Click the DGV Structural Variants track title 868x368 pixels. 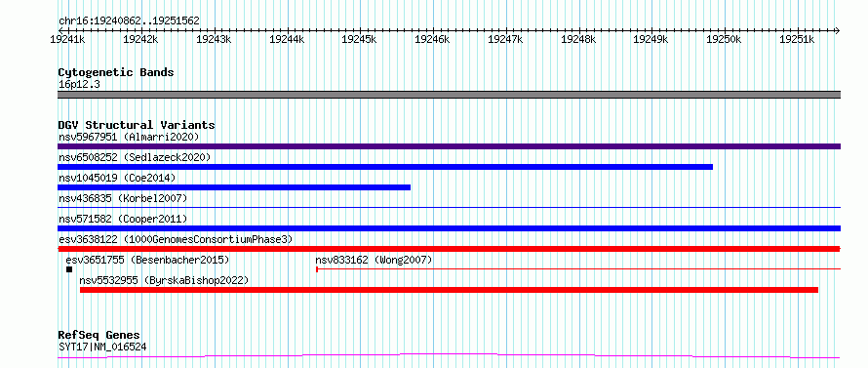coord(137,125)
